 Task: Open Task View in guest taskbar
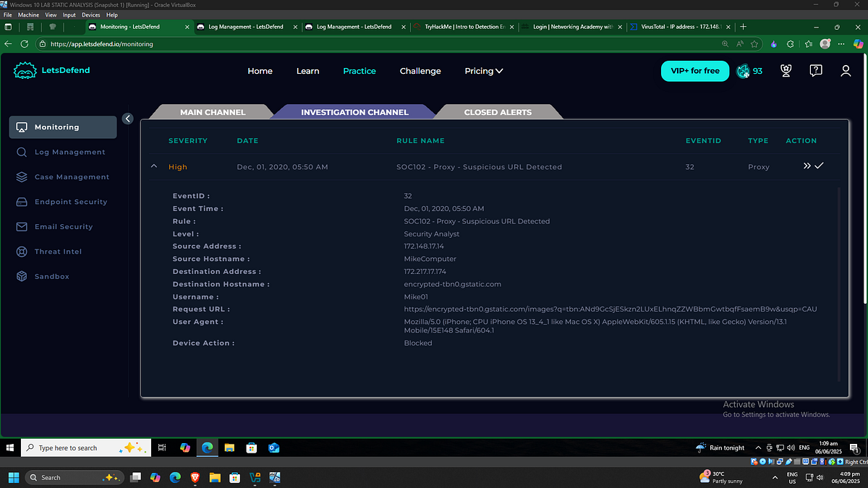(x=162, y=448)
